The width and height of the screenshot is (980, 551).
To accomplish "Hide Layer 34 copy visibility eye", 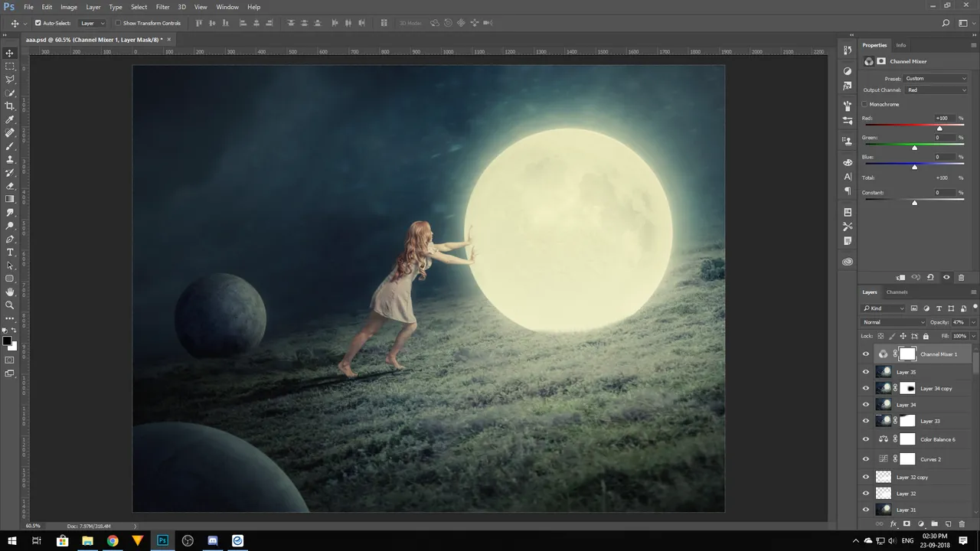I will [x=866, y=388].
